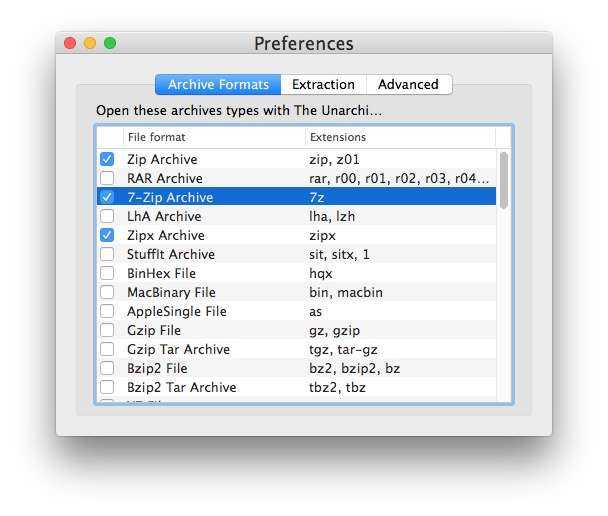This screenshot has height=516, width=608.
Task: Toggle the 7-Zip Archive checkbox
Action: point(107,197)
